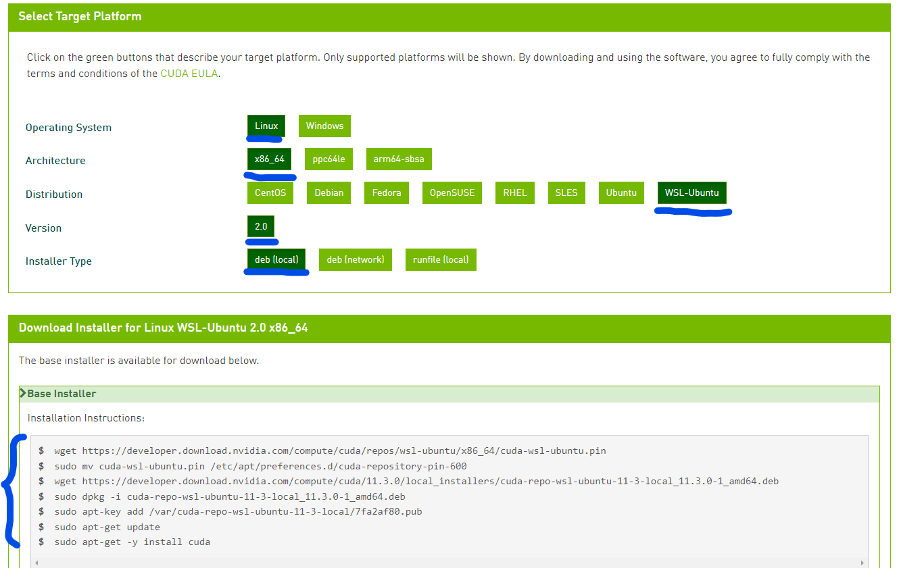Open the CUDA EULA link
This screenshot has width=924, height=568.
pyautogui.click(x=189, y=74)
